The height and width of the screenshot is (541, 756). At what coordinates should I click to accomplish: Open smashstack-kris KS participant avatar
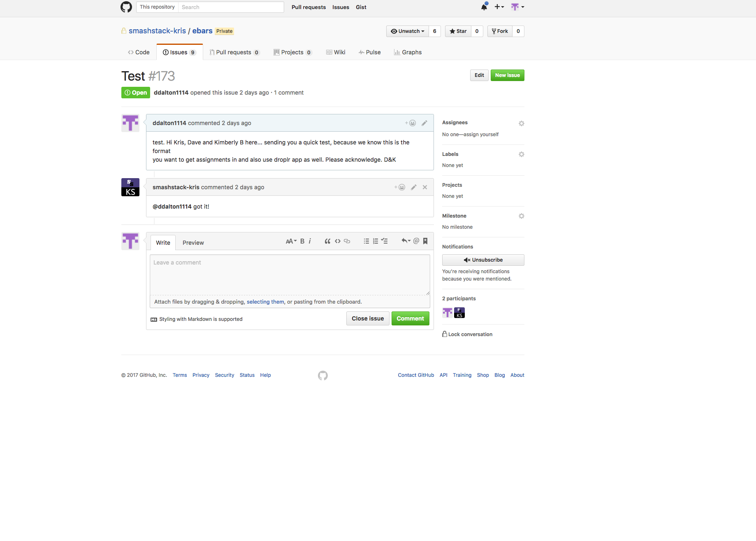coord(459,313)
